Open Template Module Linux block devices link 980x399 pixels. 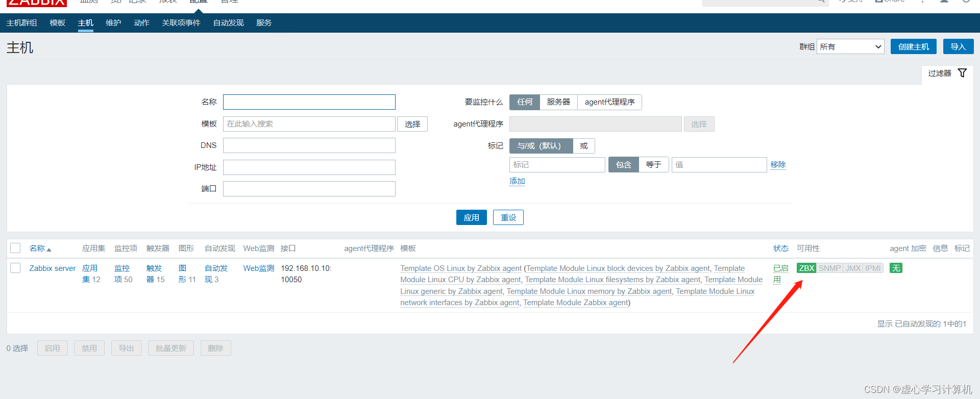[618, 268]
